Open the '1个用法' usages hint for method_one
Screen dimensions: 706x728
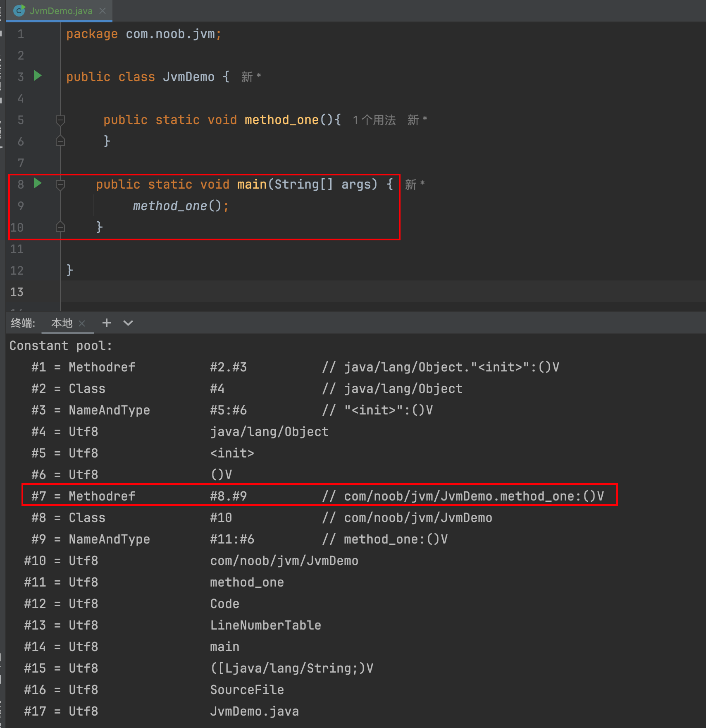point(374,120)
